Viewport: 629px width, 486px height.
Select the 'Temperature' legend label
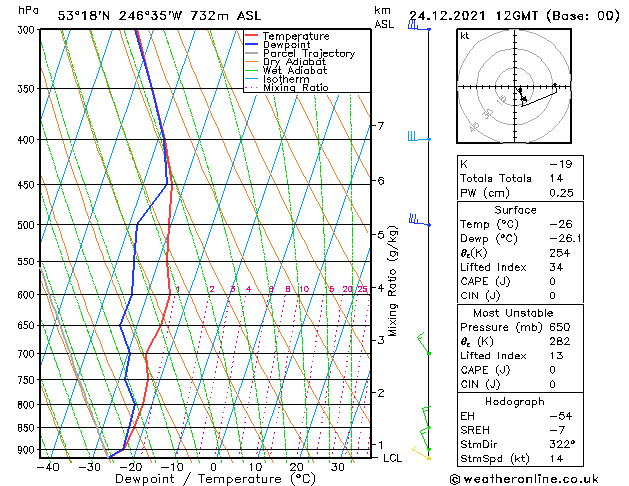(296, 36)
